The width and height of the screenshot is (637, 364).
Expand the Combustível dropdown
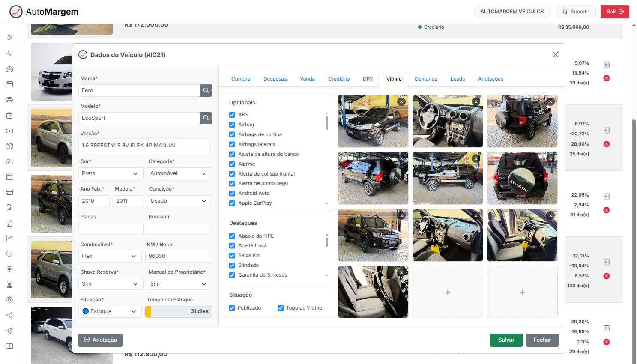(110, 256)
